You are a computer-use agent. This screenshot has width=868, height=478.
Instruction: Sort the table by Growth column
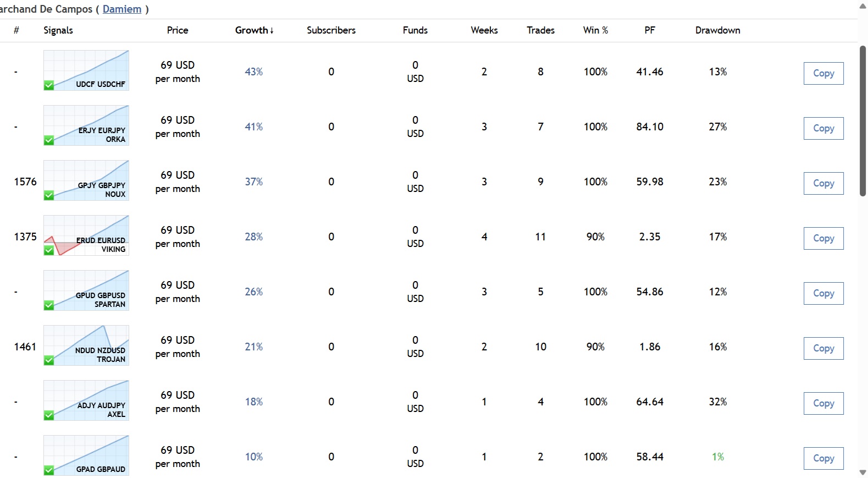(x=254, y=30)
